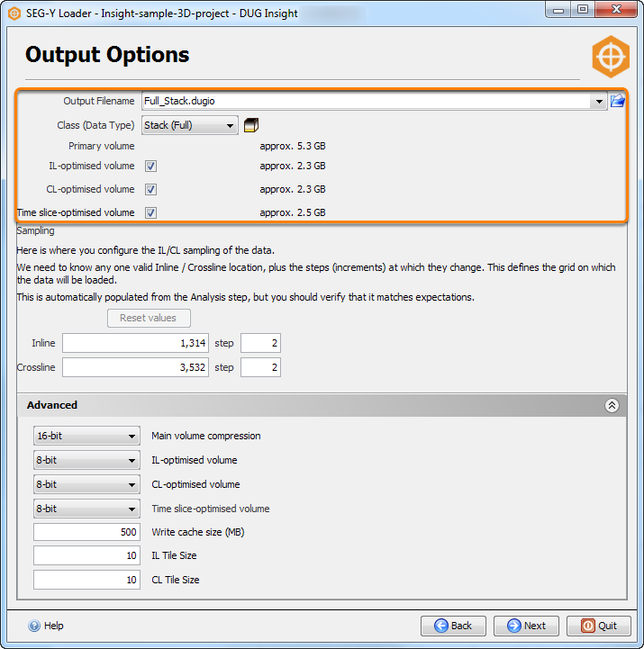Click the approx. 2.5 GB size text
Image resolution: width=644 pixels, height=649 pixels.
coord(293,212)
